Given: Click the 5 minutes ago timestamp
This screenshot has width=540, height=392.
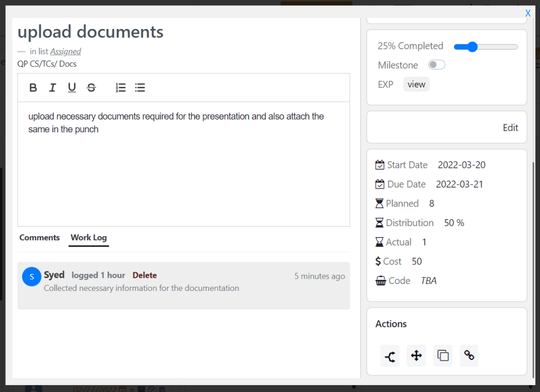Looking at the screenshot, I should (319, 276).
